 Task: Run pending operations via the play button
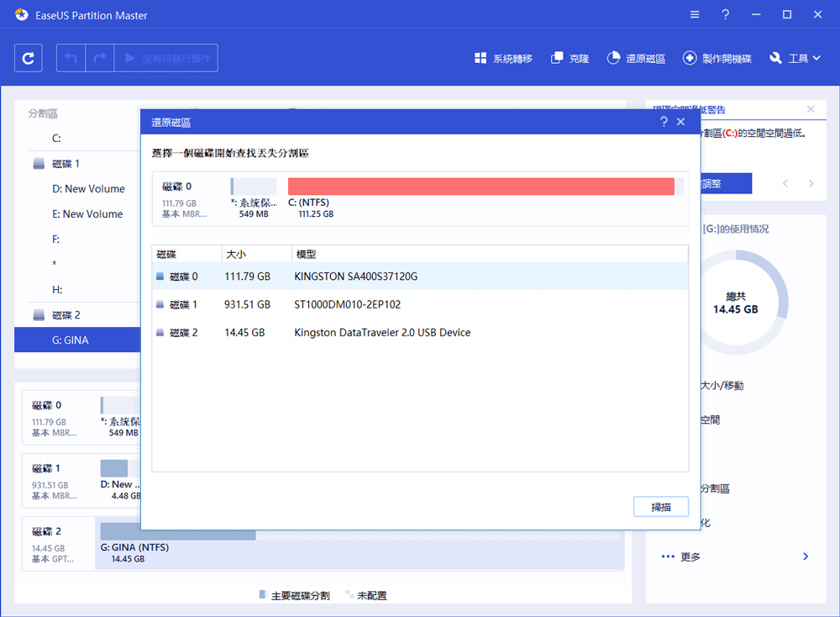(x=166, y=58)
